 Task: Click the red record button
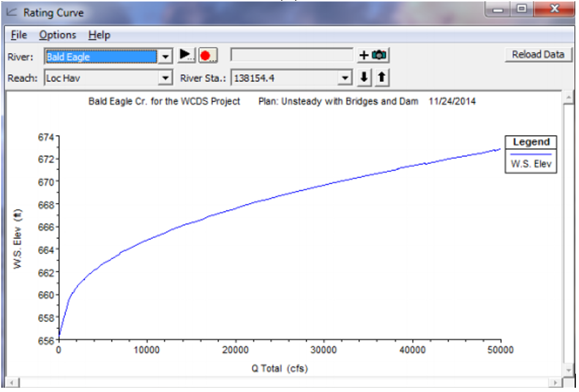206,55
